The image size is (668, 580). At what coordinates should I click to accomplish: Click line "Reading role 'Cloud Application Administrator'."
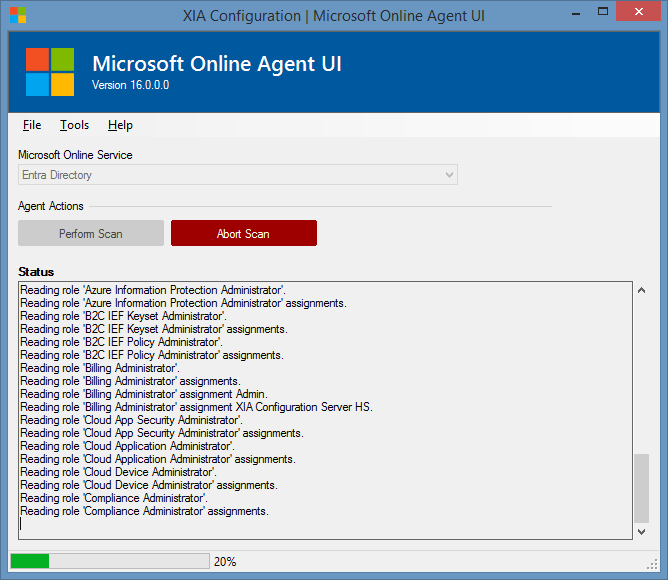click(x=127, y=446)
